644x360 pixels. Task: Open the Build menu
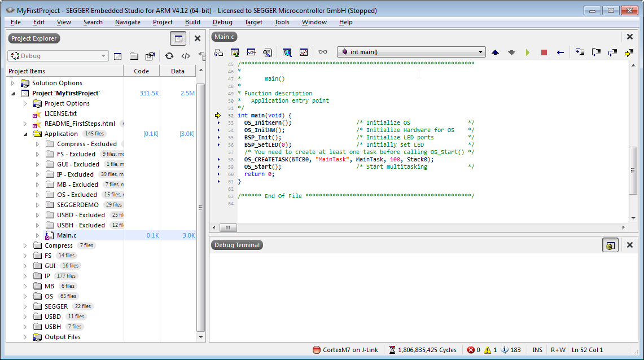pyautogui.click(x=192, y=22)
